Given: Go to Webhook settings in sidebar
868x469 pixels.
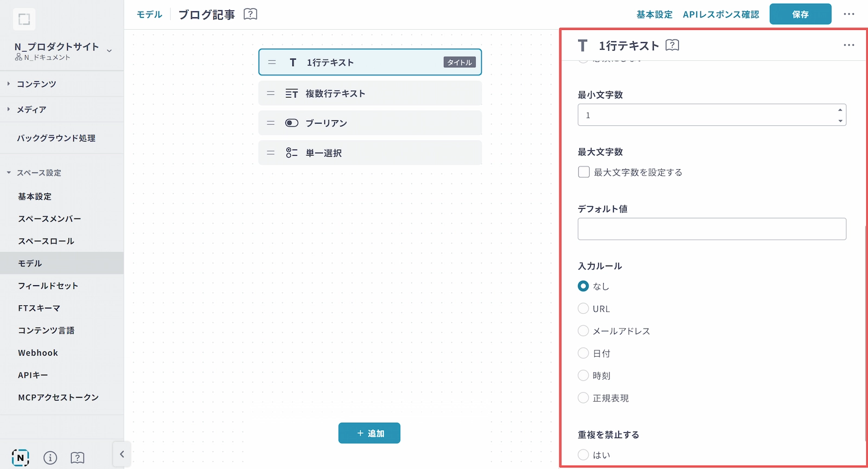Looking at the screenshot, I should point(38,353).
